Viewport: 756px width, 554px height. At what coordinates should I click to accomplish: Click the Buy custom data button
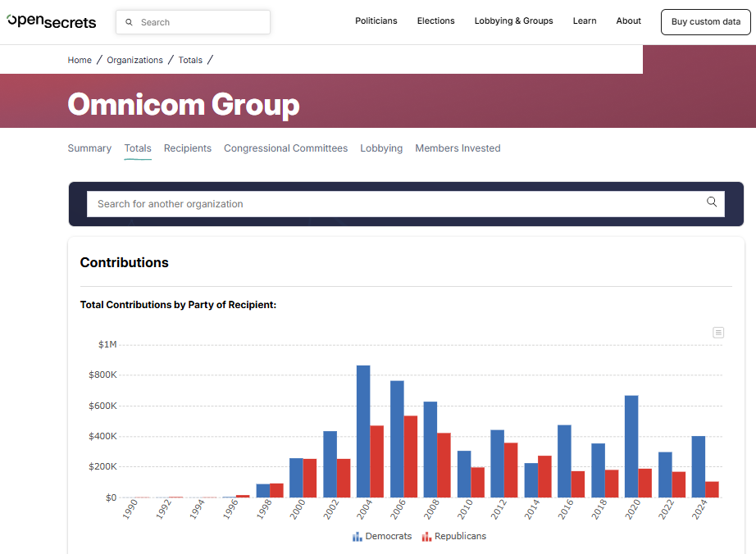pos(705,22)
